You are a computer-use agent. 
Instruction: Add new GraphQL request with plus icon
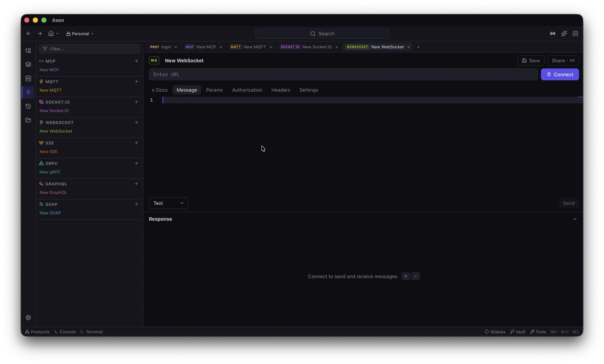[137, 184]
